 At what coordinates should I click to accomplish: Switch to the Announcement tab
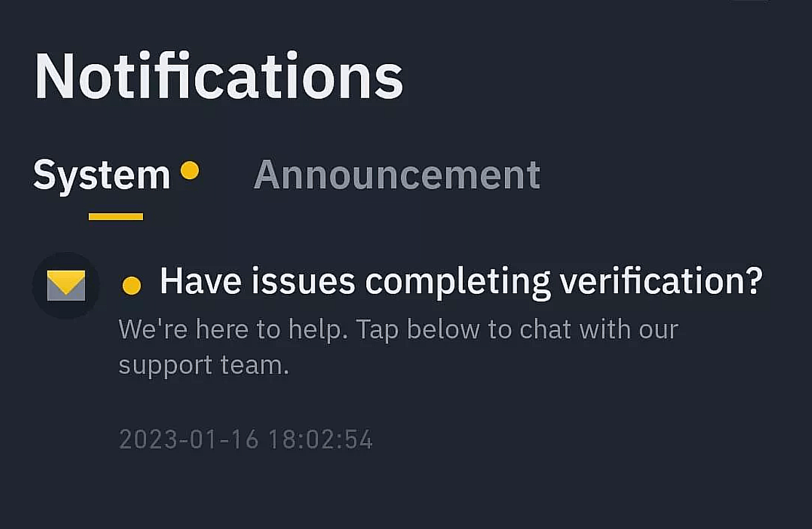pyautogui.click(x=397, y=175)
